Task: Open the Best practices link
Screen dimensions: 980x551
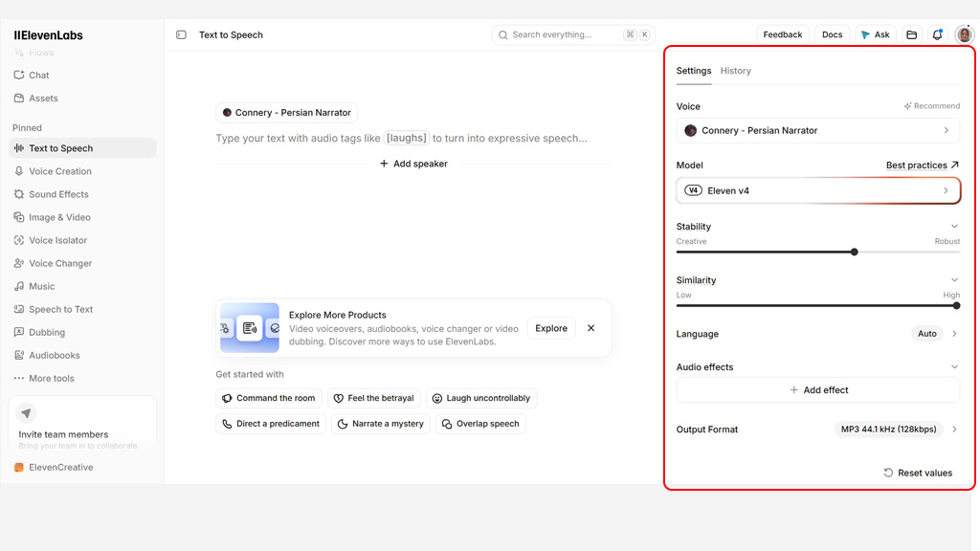Action: [x=922, y=165]
